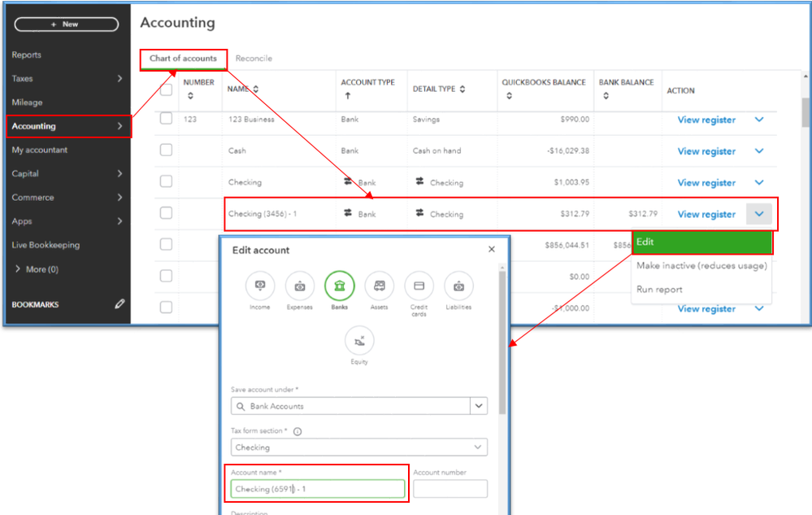Open action dropdown for Cash row
Viewport: 812px width, 515px height.
tap(759, 151)
